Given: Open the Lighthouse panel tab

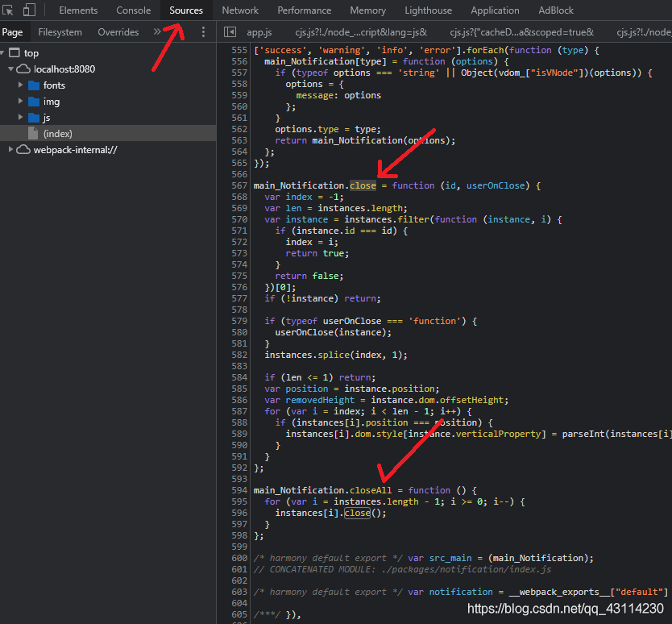Looking at the screenshot, I should 428,10.
